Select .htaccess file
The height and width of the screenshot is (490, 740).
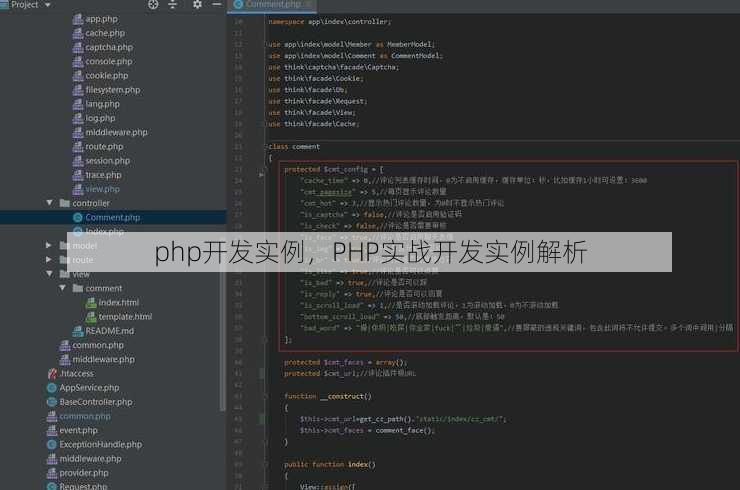(x=76, y=373)
